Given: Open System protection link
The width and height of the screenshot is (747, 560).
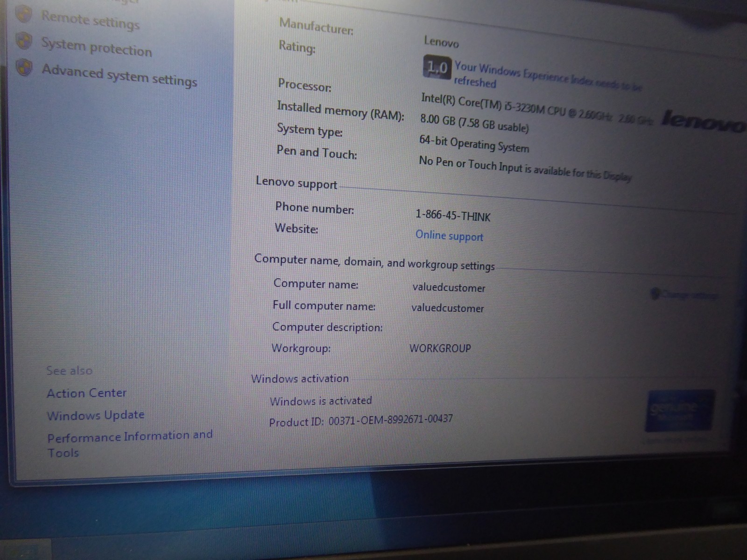Looking at the screenshot, I should point(97,47).
